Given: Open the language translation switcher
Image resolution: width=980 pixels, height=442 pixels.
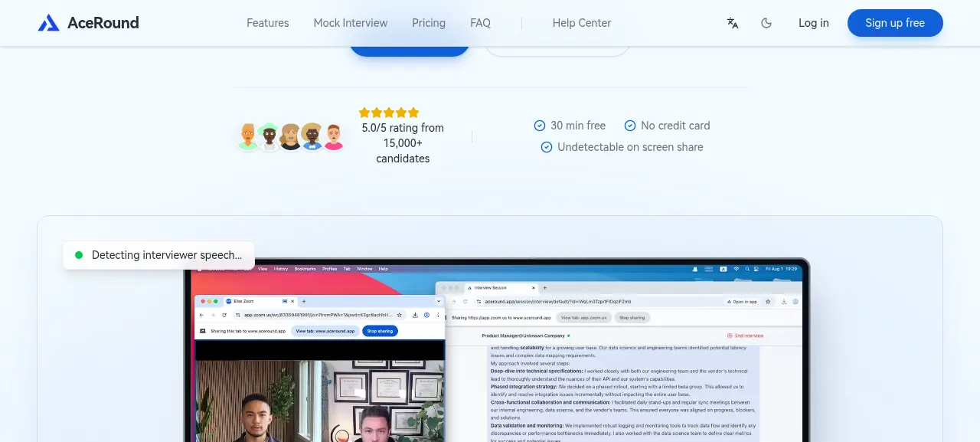Looking at the screenshot, I should point(733,23).
